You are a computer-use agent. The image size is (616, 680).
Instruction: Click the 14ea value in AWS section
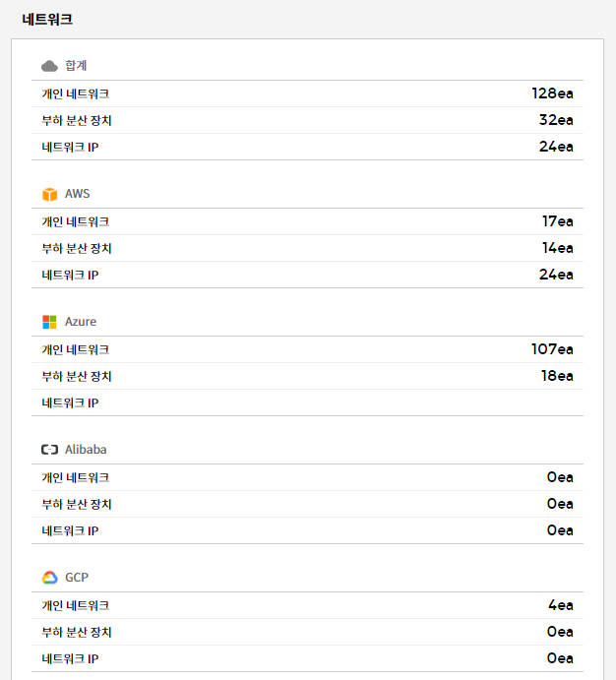pyautogui.click(x=557, y=248)
